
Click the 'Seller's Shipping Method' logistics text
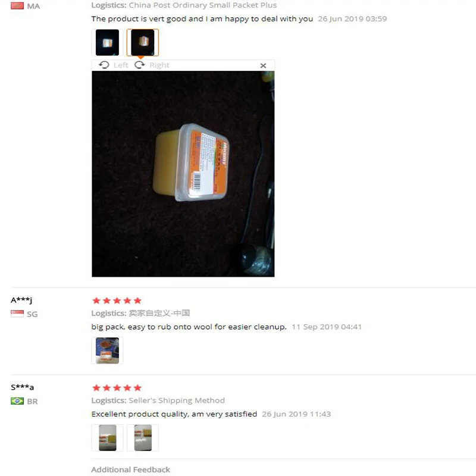click(x=177, y=400)
